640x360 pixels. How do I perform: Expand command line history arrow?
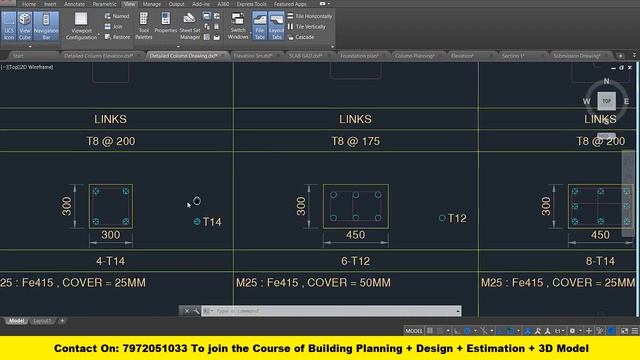pos(458,311)
